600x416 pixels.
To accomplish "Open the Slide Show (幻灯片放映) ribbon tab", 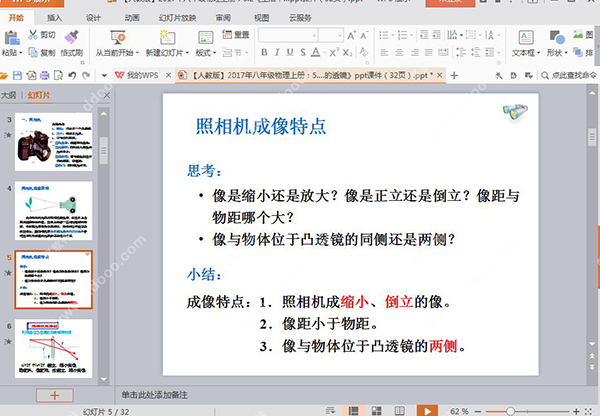I will tap(177, 18).
